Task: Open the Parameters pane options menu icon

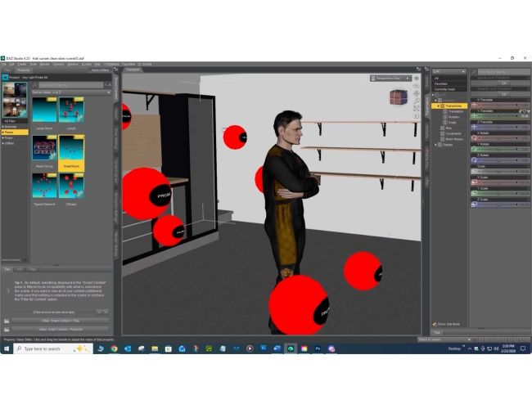Action: tap(426, 70)
